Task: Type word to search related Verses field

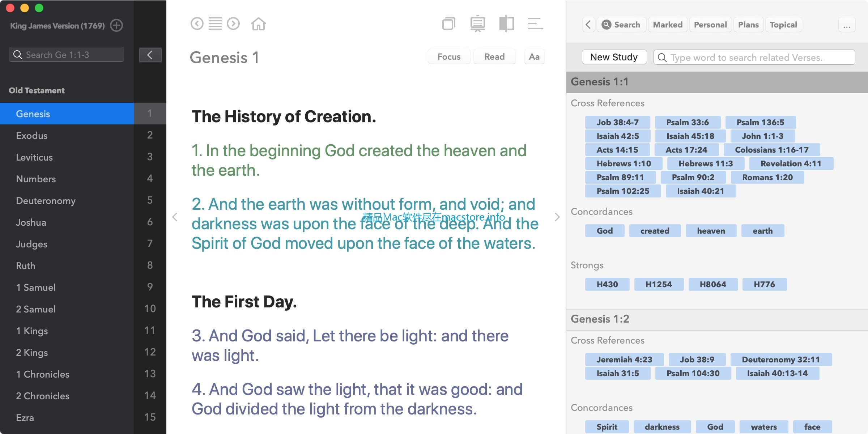Action: 754,57
